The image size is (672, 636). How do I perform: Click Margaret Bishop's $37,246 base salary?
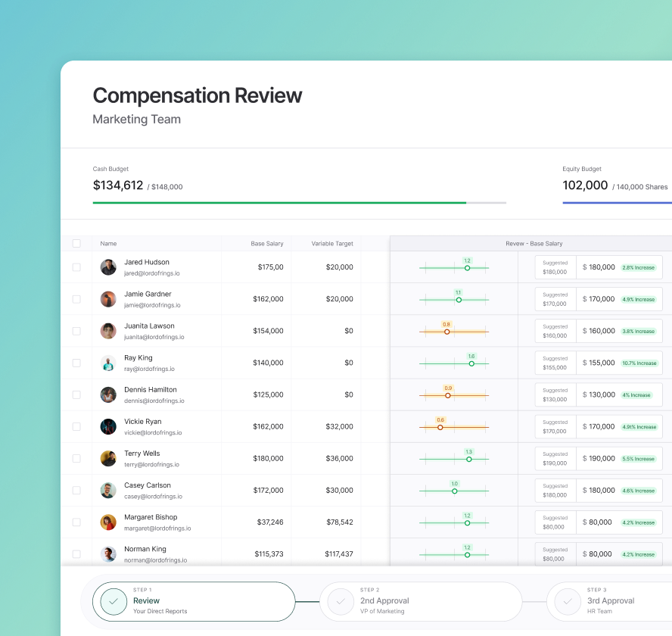click(270, 522)
